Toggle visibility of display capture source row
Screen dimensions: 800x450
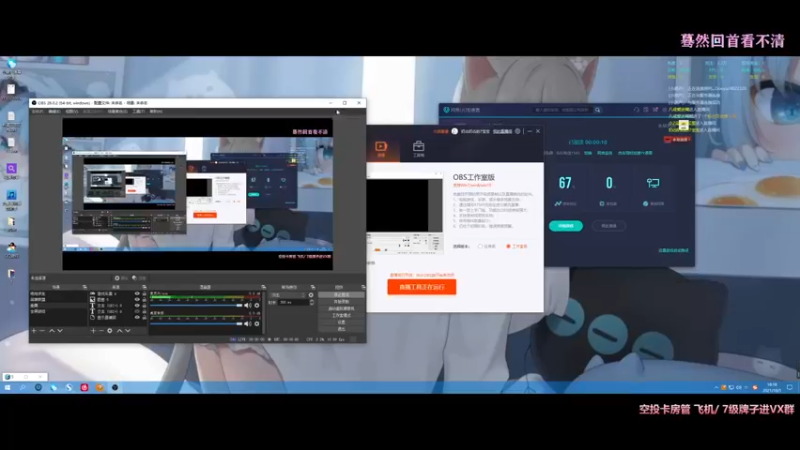click(137, 317)
